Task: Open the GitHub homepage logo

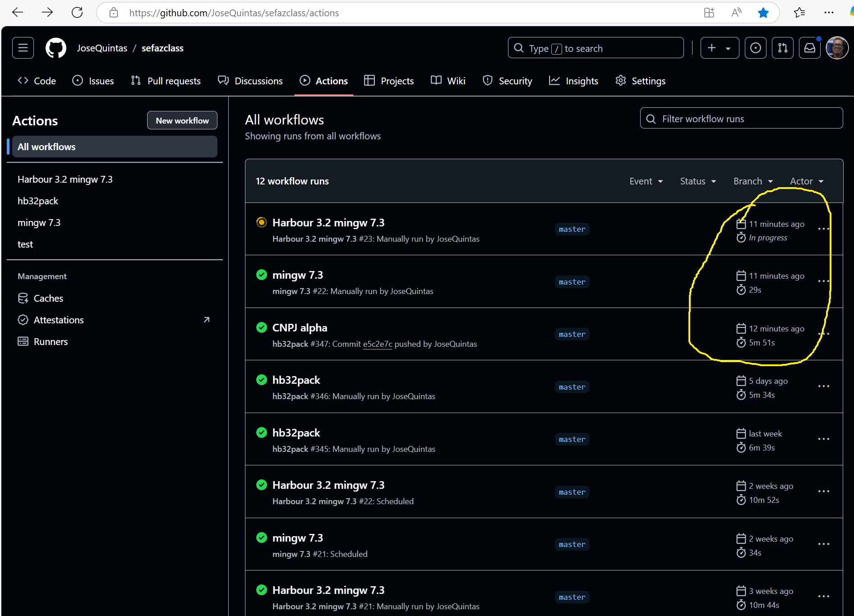Action: 56,48
